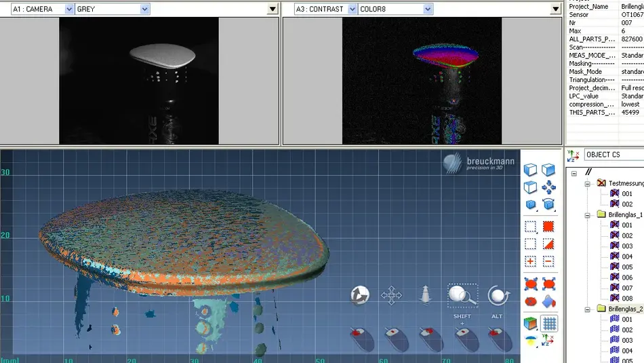Click the red triangle selection tool

[x=548, y=244]
